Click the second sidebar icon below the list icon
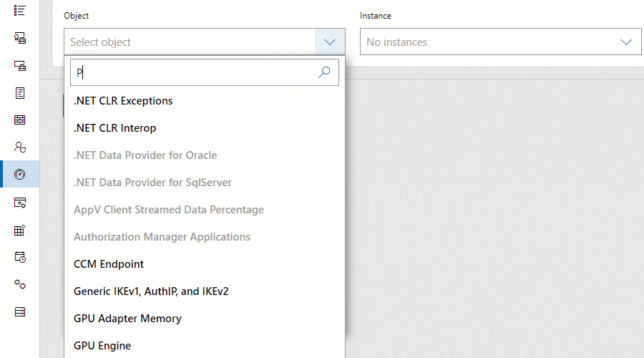644x358 pixels. [x=20, y=38]
